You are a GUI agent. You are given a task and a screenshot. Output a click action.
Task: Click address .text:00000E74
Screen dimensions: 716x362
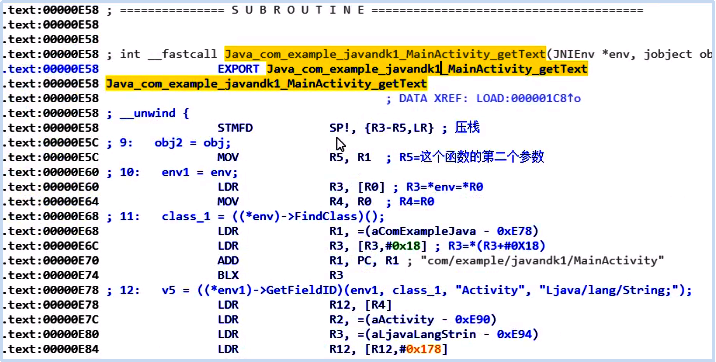pyautogui.click(x=51, y=275)
